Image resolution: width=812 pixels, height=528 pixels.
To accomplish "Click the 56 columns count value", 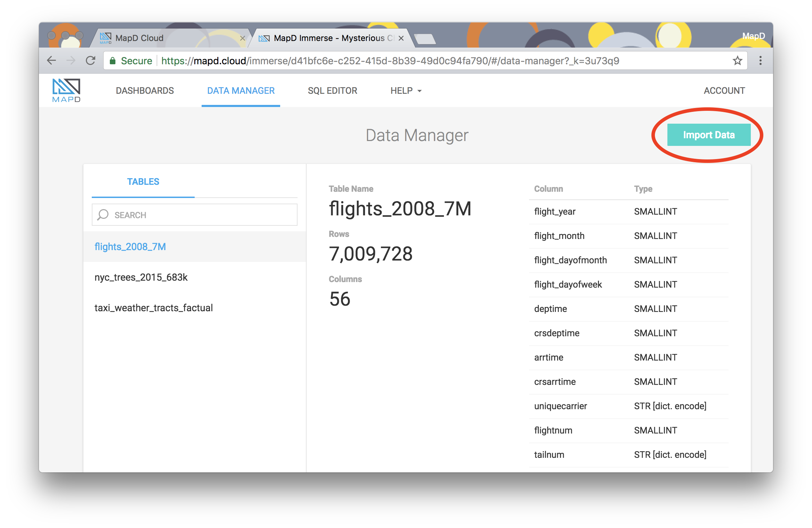I will coord(340,299).
